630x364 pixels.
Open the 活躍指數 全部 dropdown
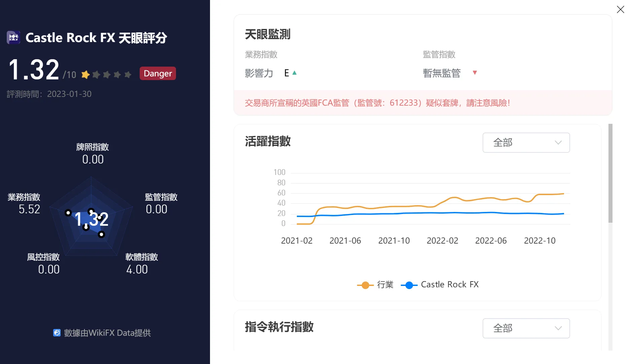(x=526, y=143)
